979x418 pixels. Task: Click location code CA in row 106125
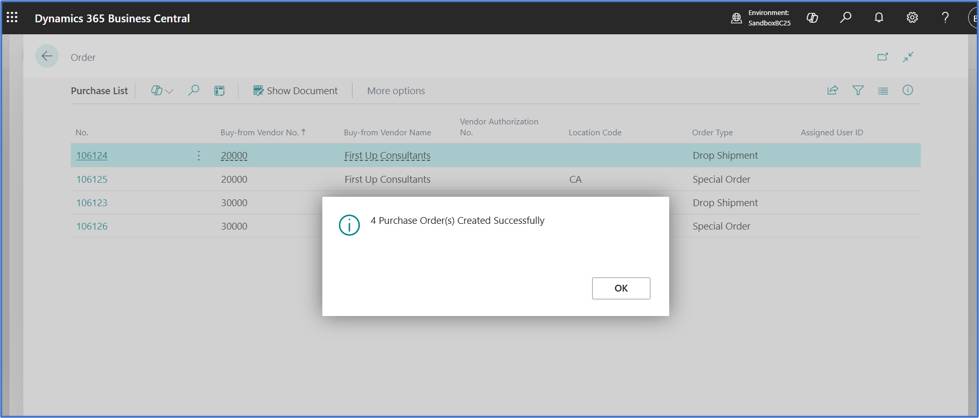click(575, 179)
